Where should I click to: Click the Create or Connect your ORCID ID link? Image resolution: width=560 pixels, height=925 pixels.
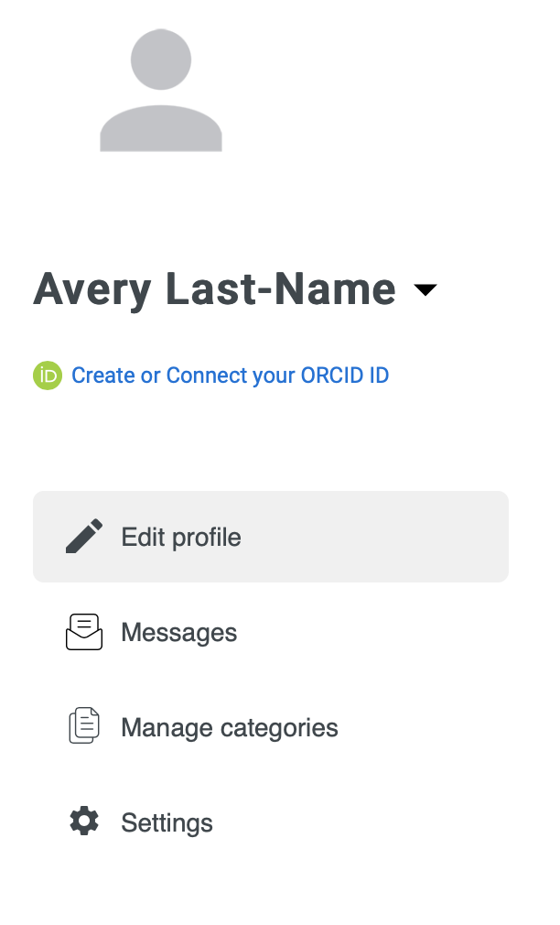(230, 375)
